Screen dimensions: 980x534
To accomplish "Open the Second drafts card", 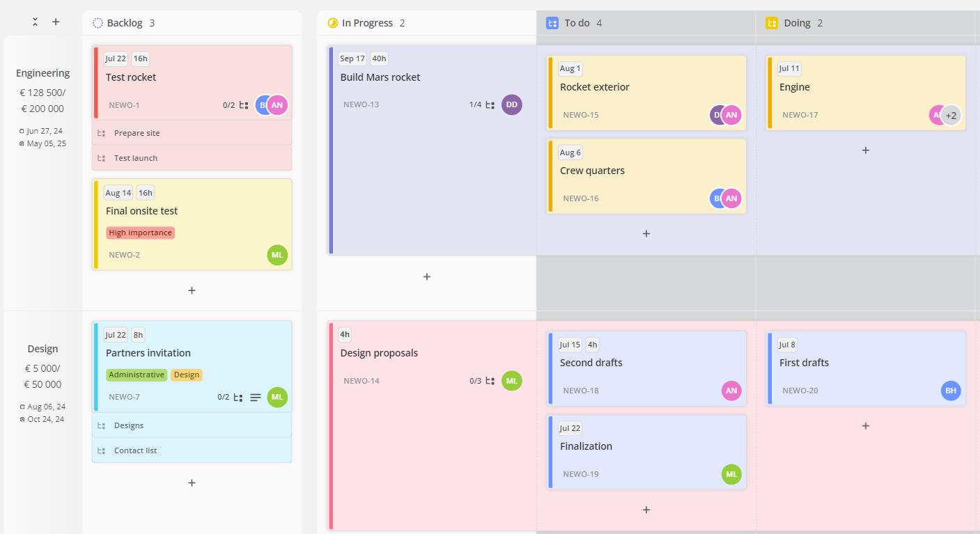I will (x=646, y=368).
